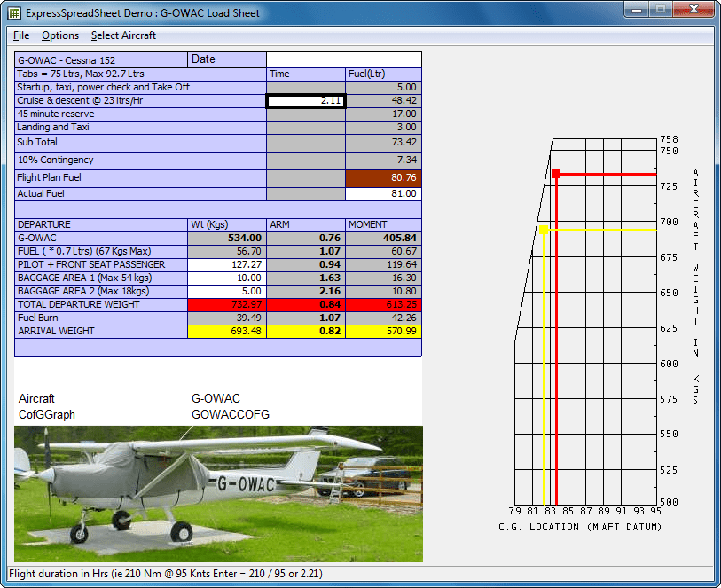Click pilot and passenger weight 127.27
Viewport: 721px width, 588px height.
pos(227,265)
